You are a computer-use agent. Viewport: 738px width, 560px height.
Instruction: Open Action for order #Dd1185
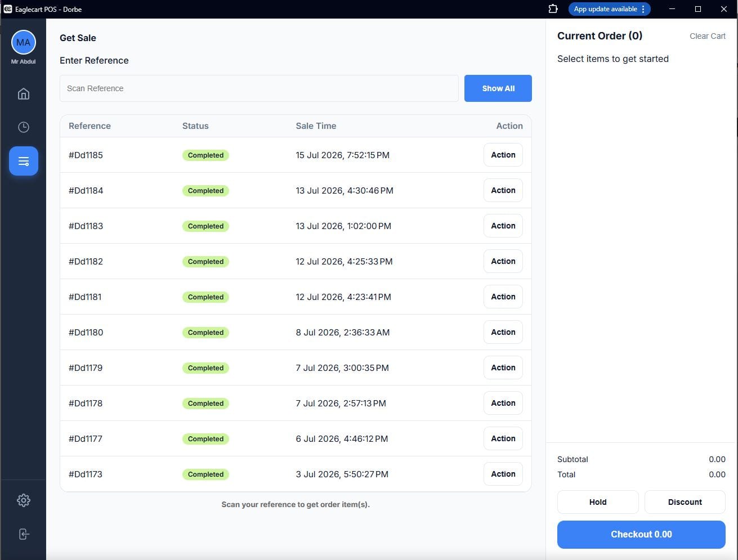pyautogui.click(x=503, y=155)
